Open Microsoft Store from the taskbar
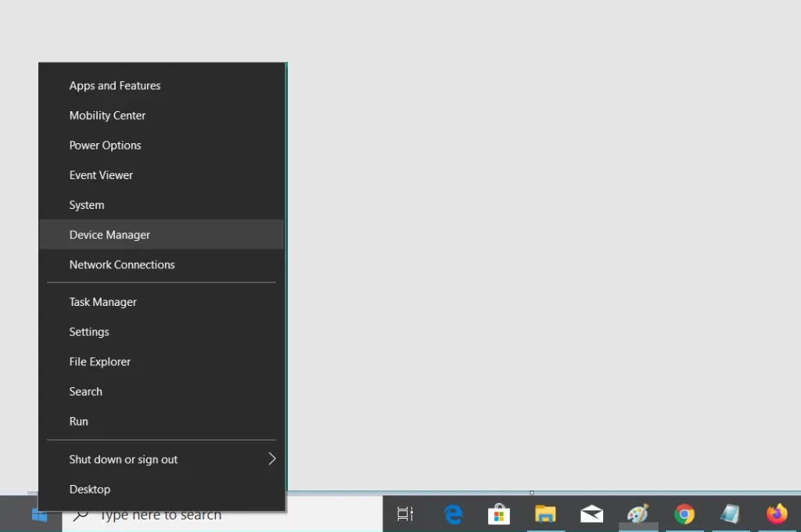Viewport: 801px width, 532px height. [x=499, y=514]
